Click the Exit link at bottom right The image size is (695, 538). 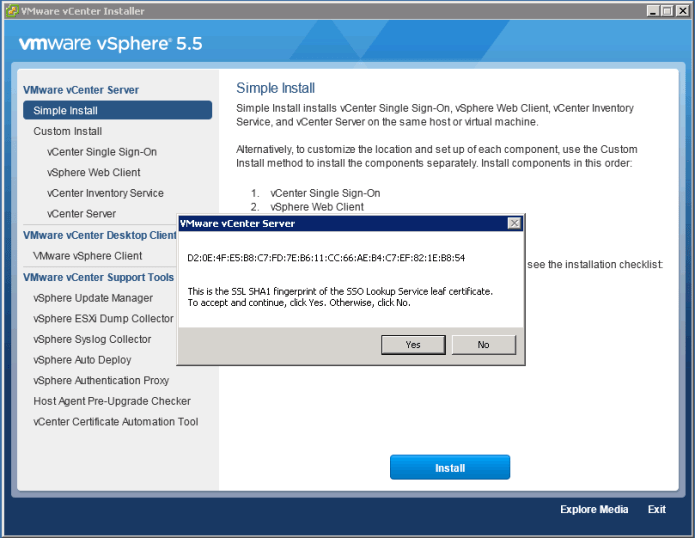coord(656,509)
